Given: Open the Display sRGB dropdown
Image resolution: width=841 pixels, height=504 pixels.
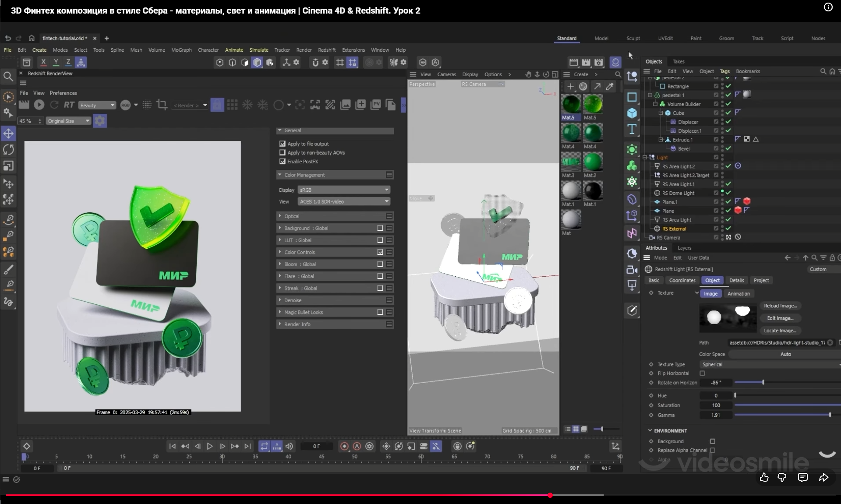Looking at the screenshot, I should [344, 190].
